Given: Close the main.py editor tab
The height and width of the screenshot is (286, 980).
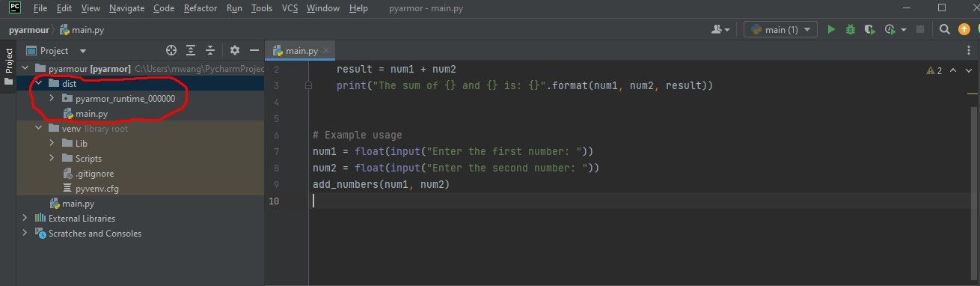Looking at the screenshot, I should tap(326, 51).
